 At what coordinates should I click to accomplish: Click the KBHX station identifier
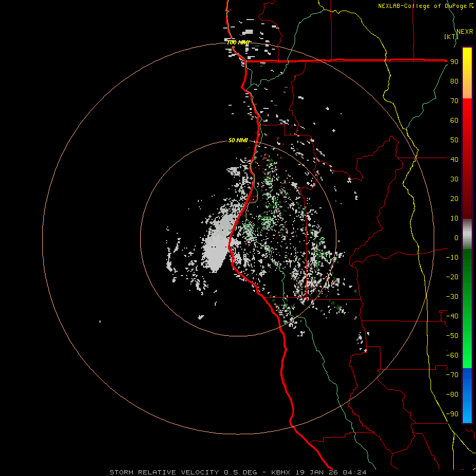281,472
